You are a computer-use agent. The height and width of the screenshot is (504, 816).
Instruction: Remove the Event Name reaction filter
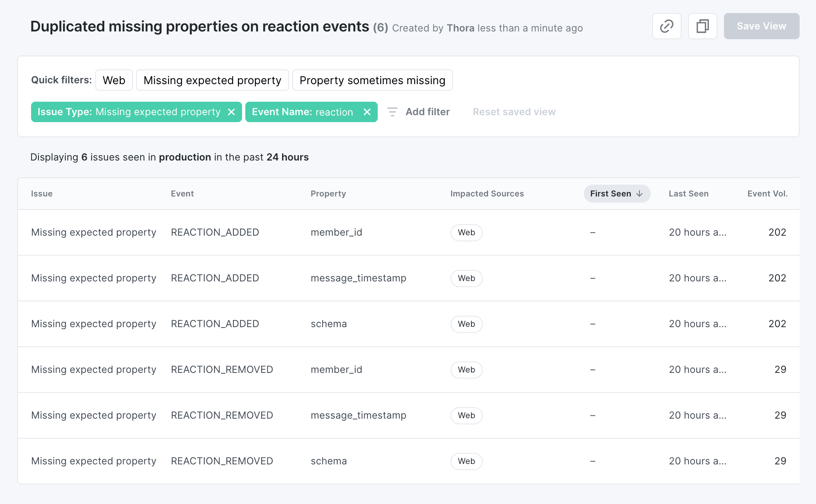click(x=368, y=111)
